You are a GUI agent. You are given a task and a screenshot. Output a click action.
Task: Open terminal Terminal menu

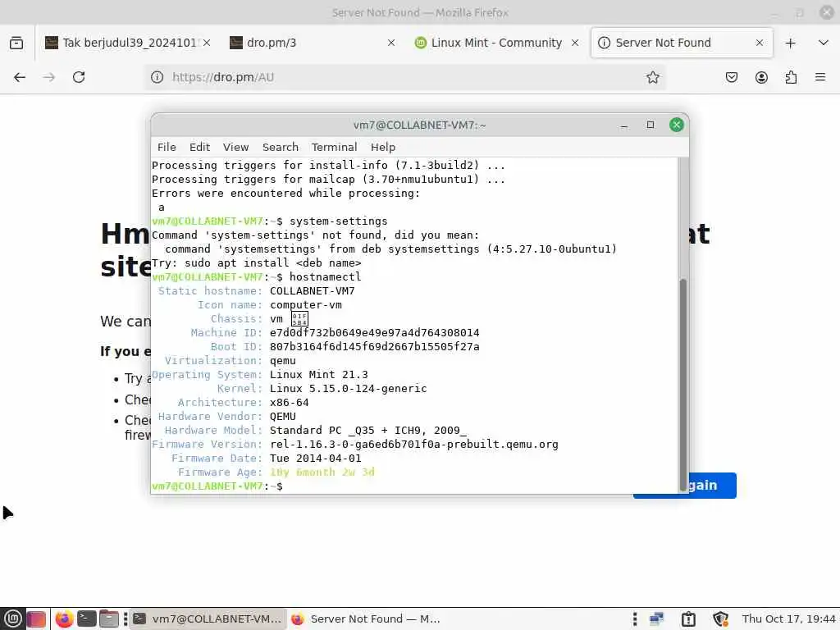335,148
